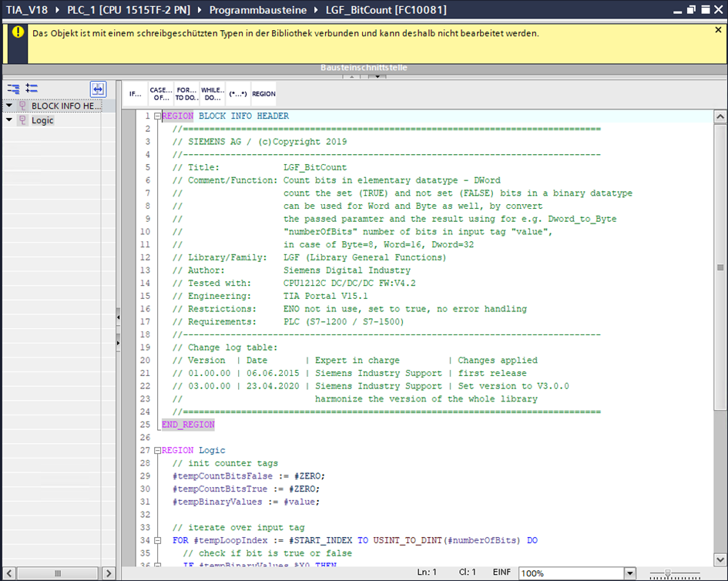
Task: Open the 100% zoom level dropdown
Action: [x=629, y=573]
